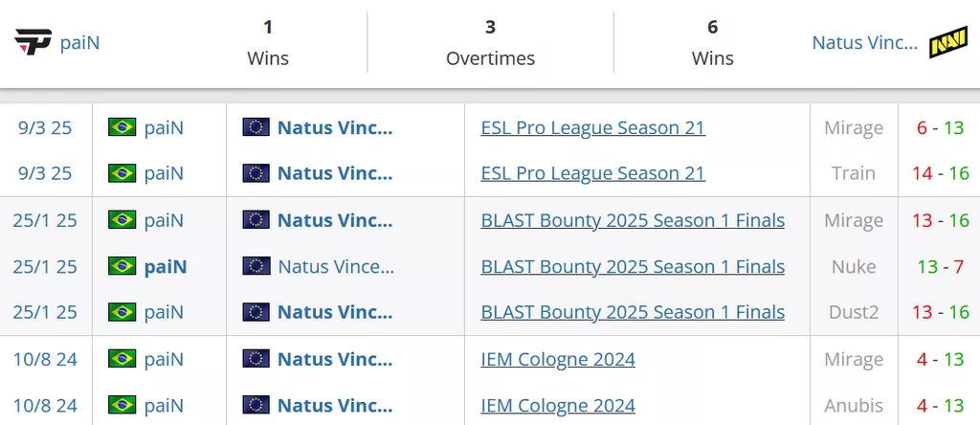The height and width of the screenshot is (425, 980).
Task: Click the 3 Overtimes stat in the header
Action: [490, 43]
